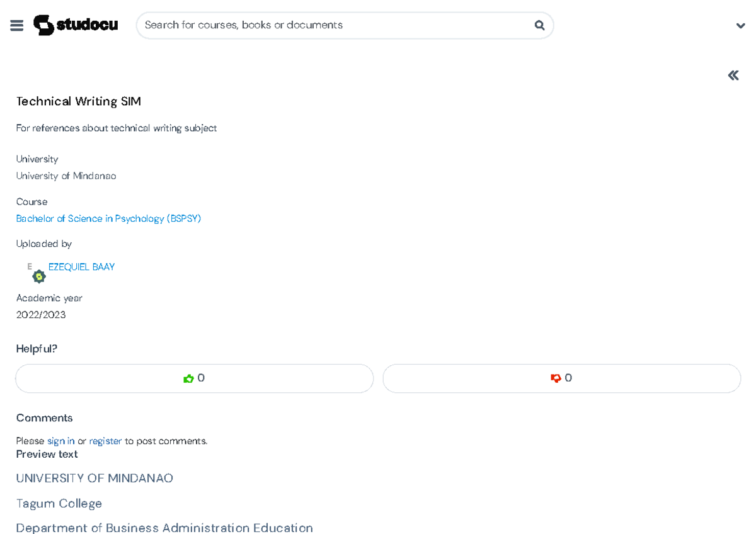Click the Studocu logo
The width and height of the screenshot is (756, 534).
pos(76,25)
